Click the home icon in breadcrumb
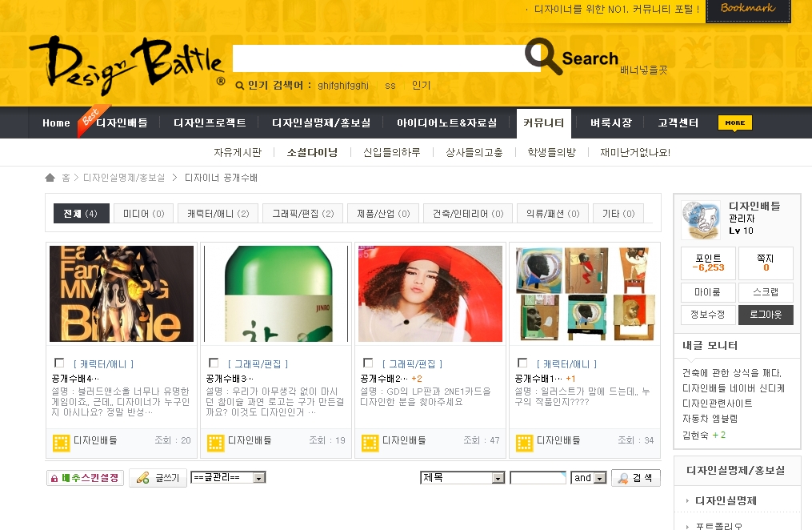 click(x=50, y=178)
